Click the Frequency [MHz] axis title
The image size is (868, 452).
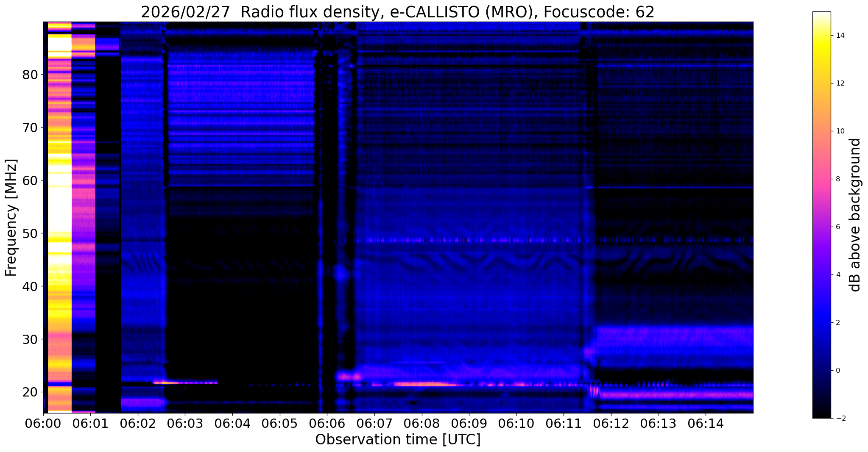pyautogui.click(x=11, y=217)
